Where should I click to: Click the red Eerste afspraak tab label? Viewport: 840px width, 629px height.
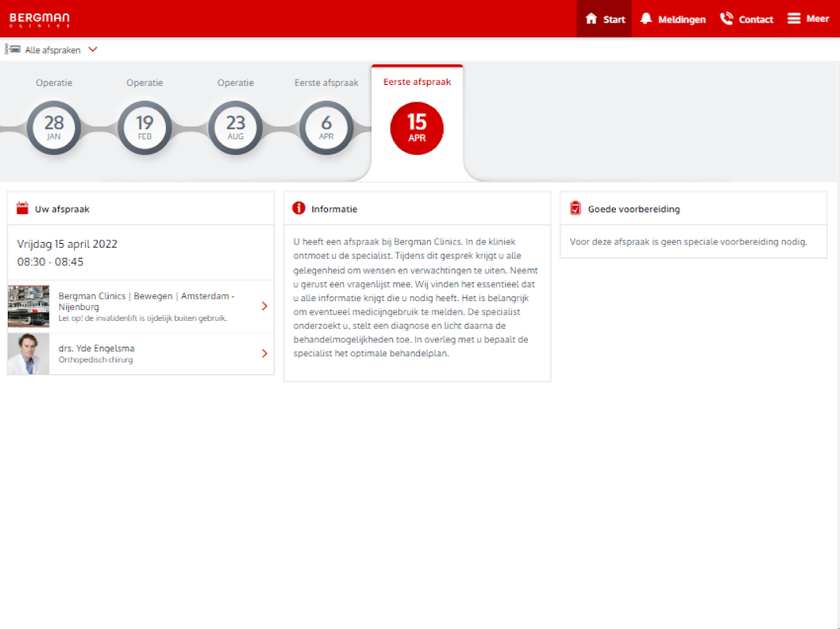[417, 82]
